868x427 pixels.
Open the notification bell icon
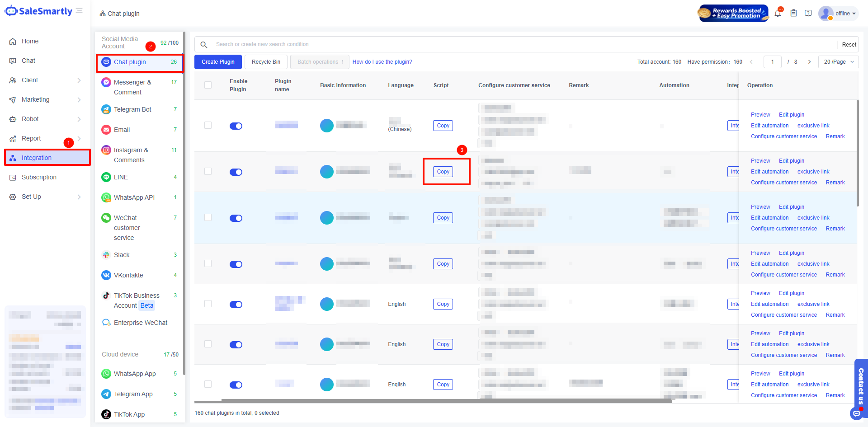778,14
